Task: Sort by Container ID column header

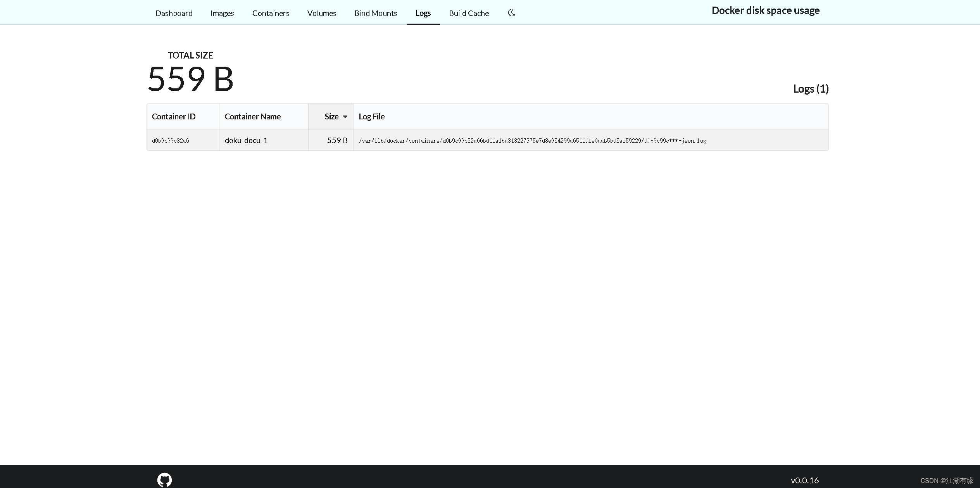Action: 174,117
